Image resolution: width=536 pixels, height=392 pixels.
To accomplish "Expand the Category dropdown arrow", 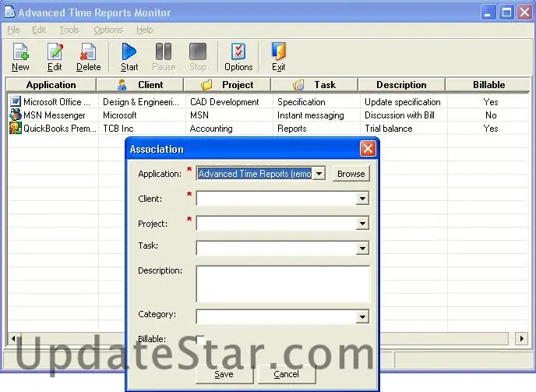I will tap(362, 316).
